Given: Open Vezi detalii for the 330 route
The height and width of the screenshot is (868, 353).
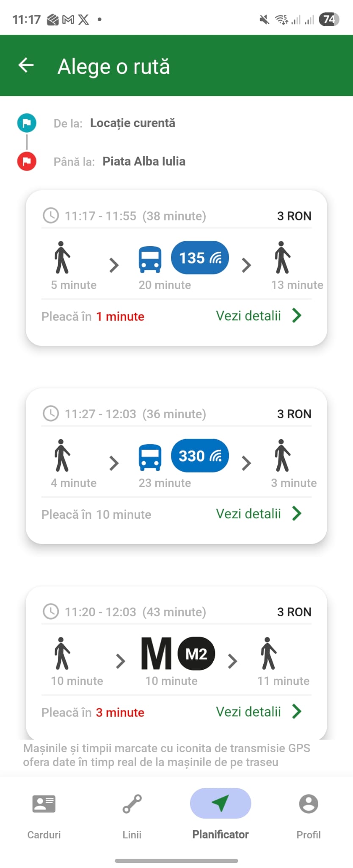Looking at the screenshot, I should (258, 514).
